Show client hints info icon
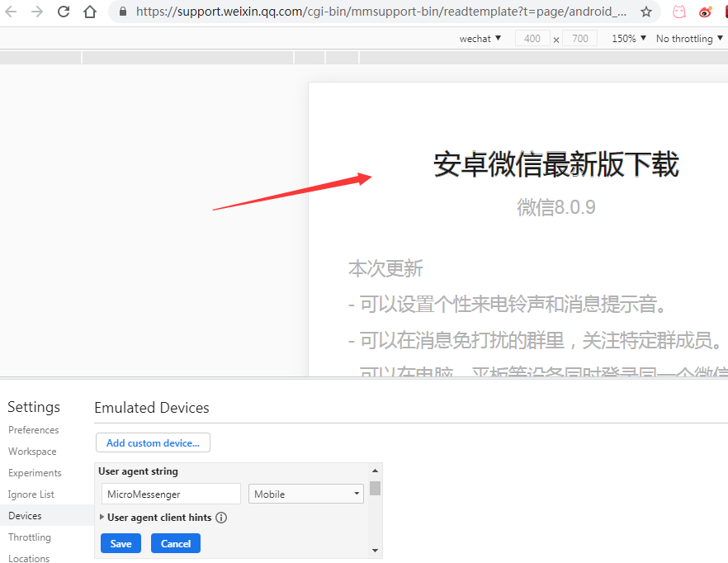This screenshot has width=728, height=563. (221, 518)
